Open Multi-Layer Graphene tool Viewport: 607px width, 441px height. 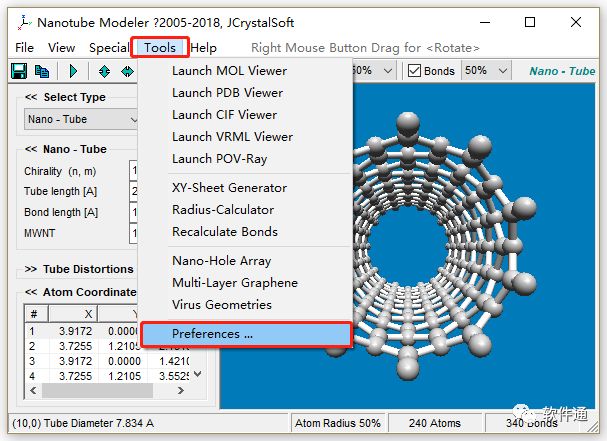[x=245, y=283]
